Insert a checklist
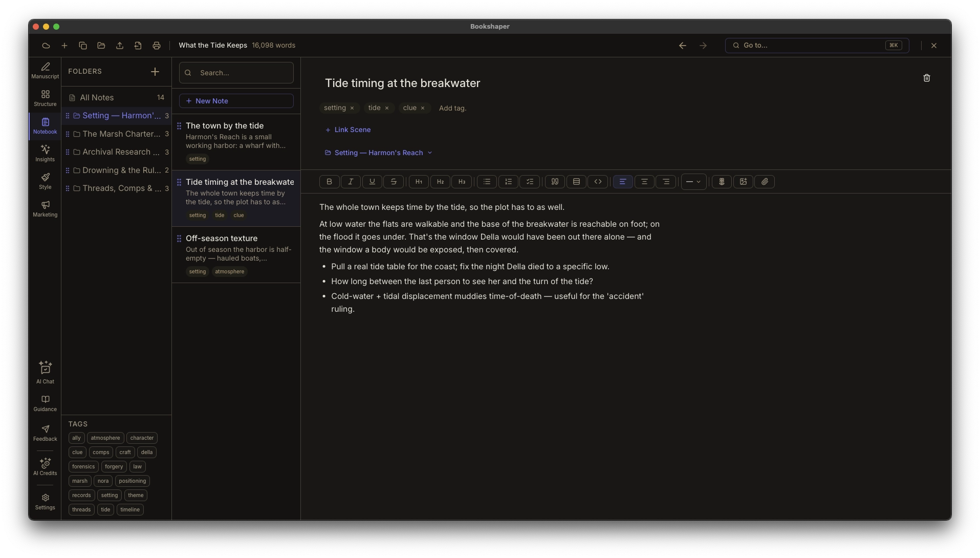Image resolution: width=980 pixels, height=558 pixels. tap(530, 182)
